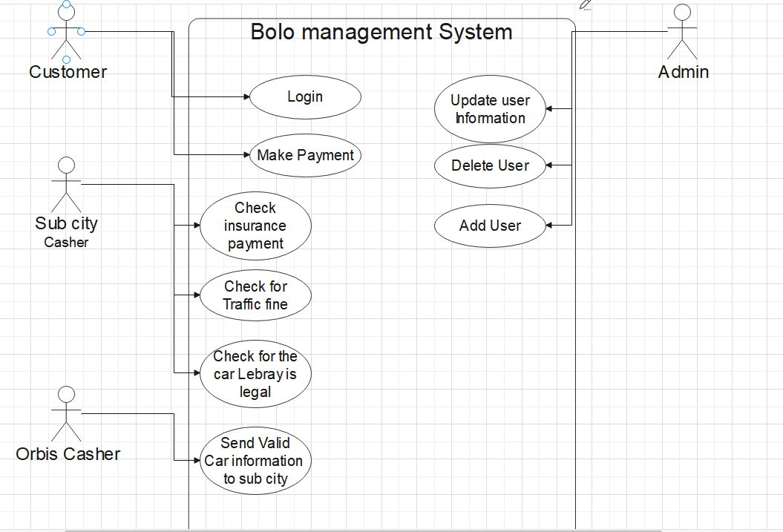
Task: Click the Bolo management System title
Action: 381,32
